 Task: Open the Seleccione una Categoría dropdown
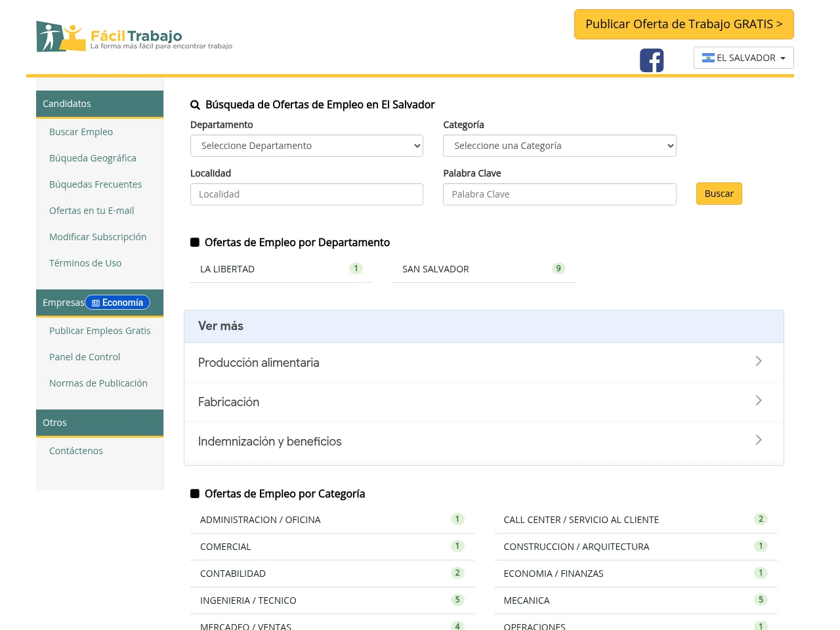pos(560,146)
